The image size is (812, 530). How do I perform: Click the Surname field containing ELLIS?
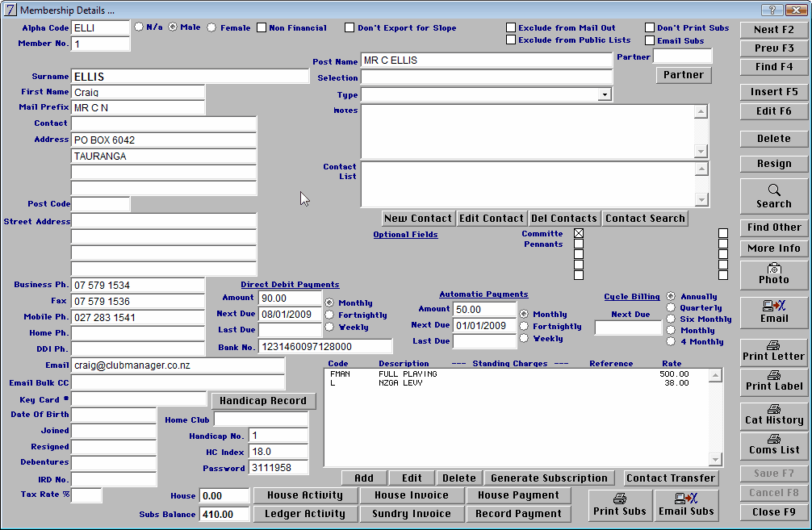190,77
